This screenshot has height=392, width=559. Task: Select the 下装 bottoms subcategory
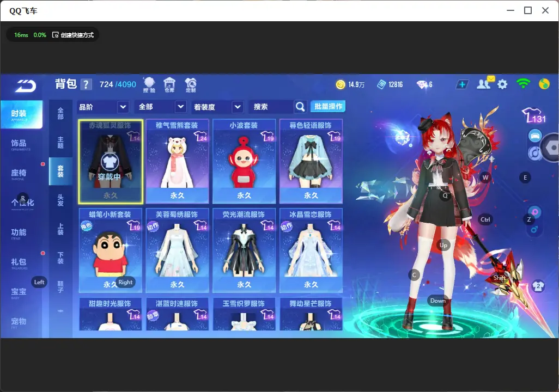point(60,258)
